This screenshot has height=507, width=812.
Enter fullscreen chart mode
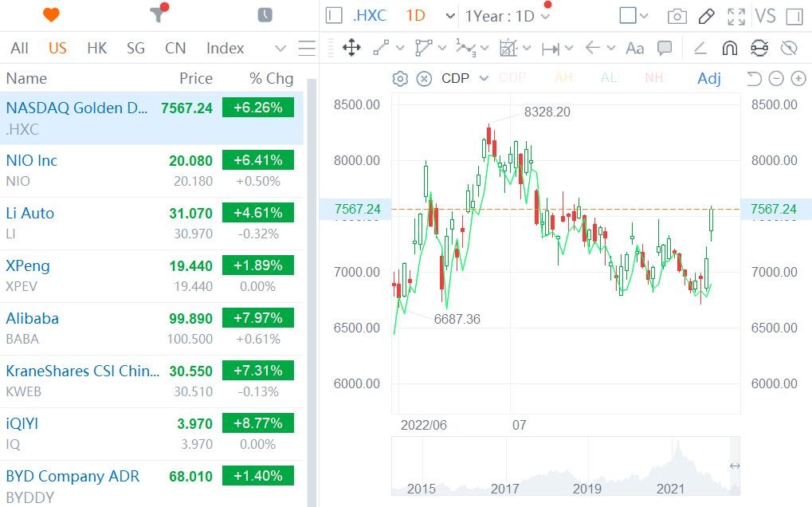pos(736,16)
